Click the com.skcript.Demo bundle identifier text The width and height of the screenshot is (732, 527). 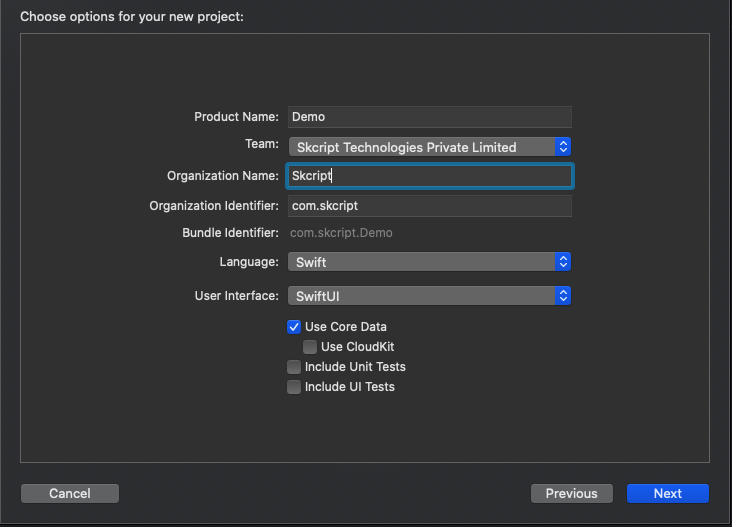point(341,233)
